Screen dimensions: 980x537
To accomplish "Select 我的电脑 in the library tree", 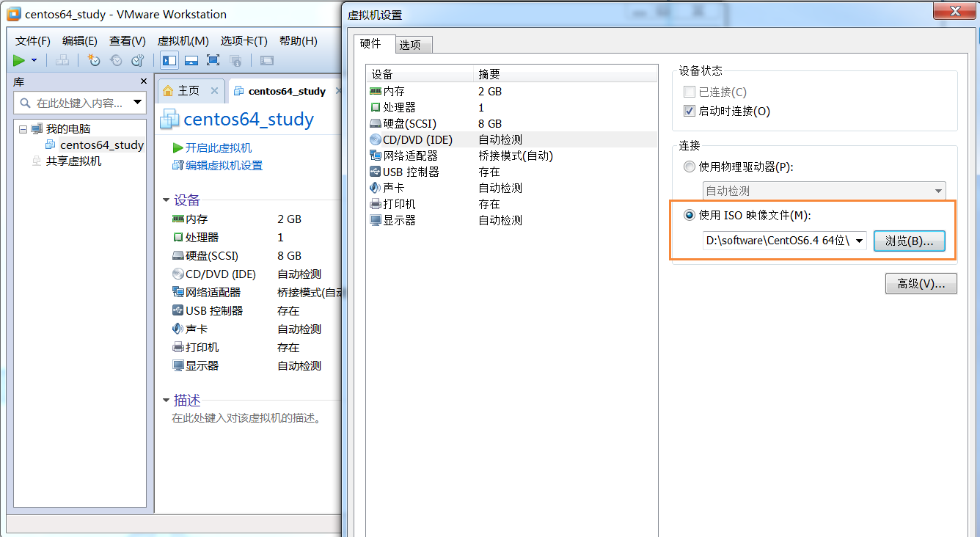I will click(68, 128).
